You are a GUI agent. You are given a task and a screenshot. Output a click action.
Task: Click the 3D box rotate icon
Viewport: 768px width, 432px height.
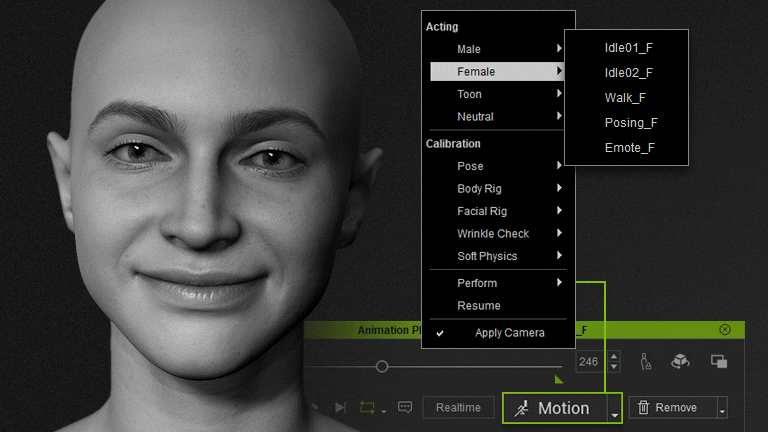coord(680,362)
